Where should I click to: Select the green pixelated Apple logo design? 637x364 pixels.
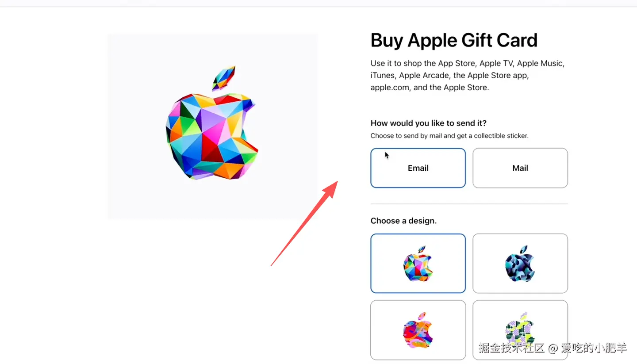click(x=520, y=330)
